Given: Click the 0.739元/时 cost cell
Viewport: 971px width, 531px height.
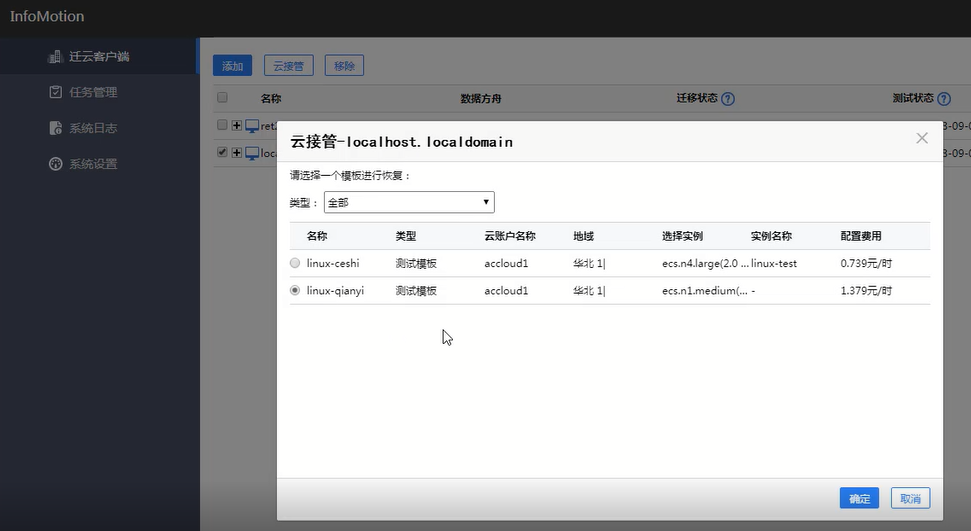Looking at the screenshot, I should pos(866,263).
